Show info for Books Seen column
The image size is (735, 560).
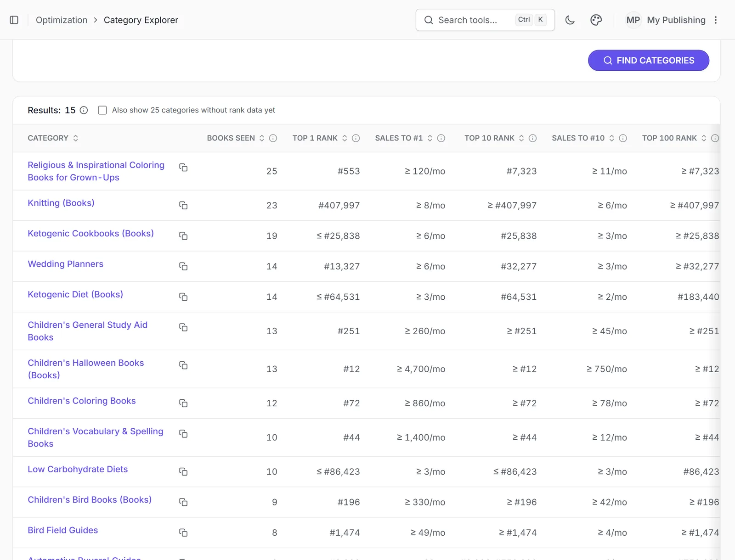(273, 138)
